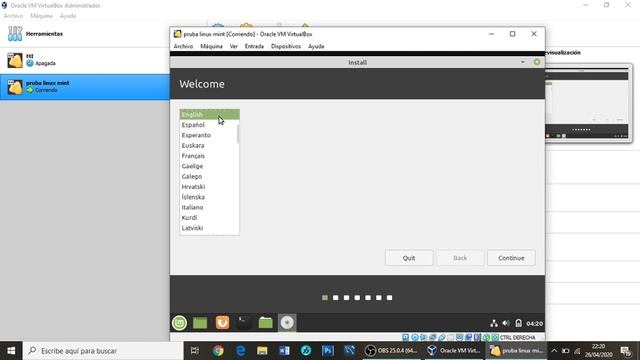Select Italiano in the language list
640x360 pixels.
[208, 207]
